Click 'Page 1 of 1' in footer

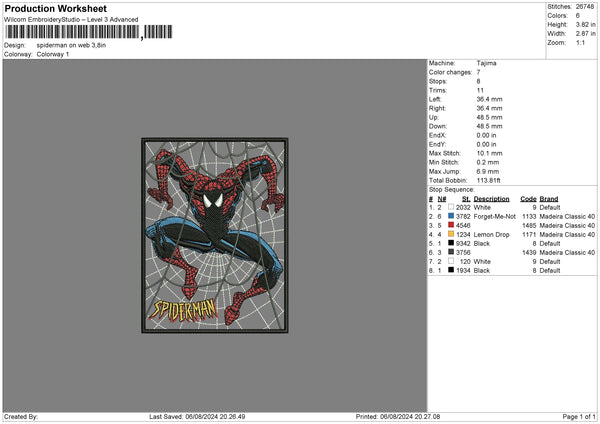pos(579,417)
